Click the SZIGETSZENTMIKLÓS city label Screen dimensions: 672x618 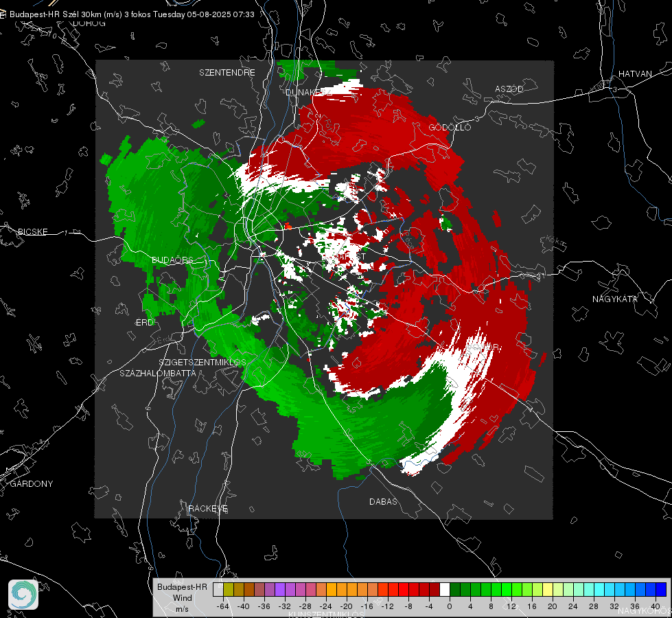pos(202,362)
